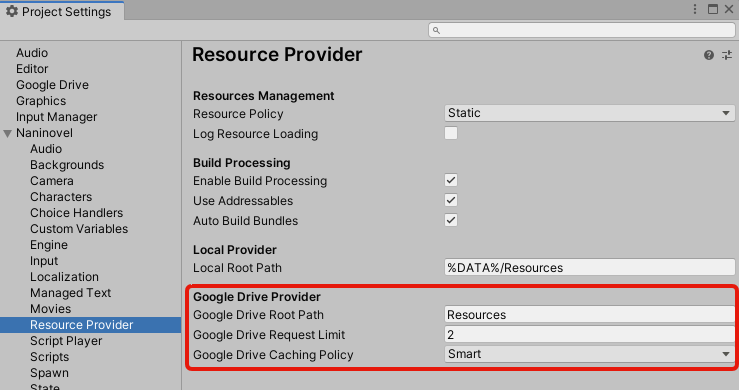The width and height of the screenshot is (739, 390).
Task: Open the Resource Provider help documentation icon
Action: coord(708,55)
